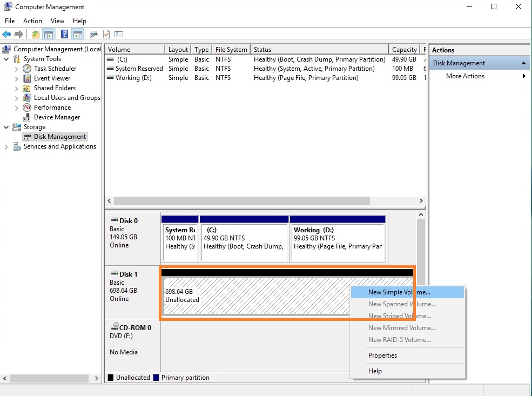Click the Rescan Disks toolbar icon

(93, 34)
